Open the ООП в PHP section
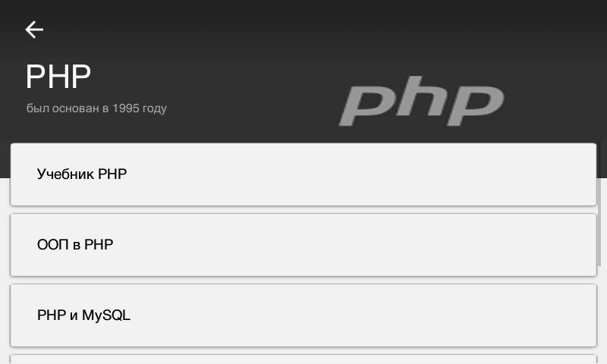This screenshot has width=607, height=364. click(303, 245)
